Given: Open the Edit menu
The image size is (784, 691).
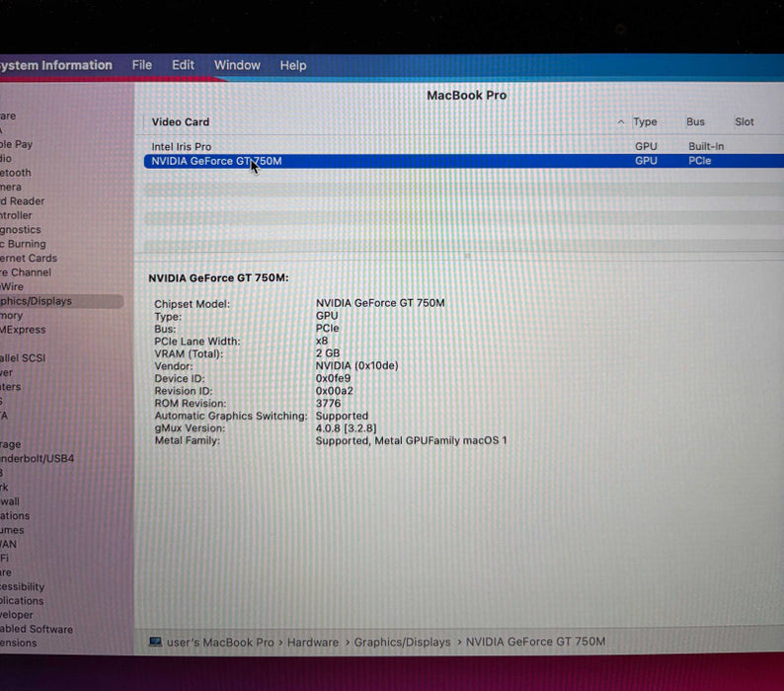Looking at the screenshot, I should click(183, 65).
